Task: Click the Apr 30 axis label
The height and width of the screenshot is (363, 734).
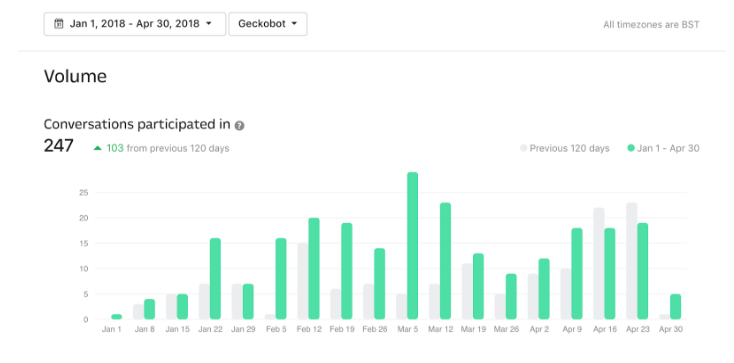Action: [670, 329]
